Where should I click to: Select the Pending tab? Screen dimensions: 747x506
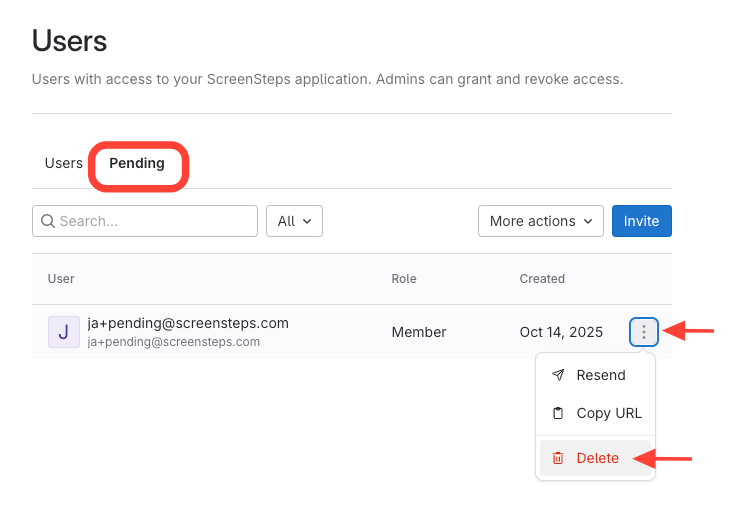click(137, 163)
